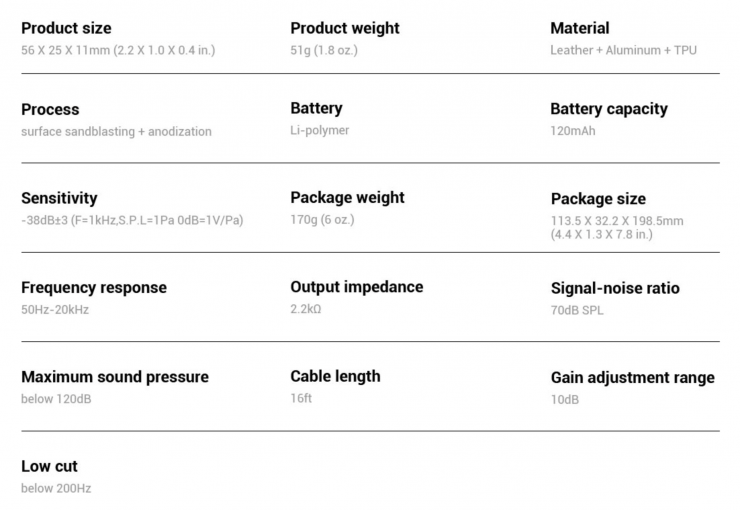Click the Gain adjustment range heading
Viewport: 740px width, 510px height.
coord(633,378)
